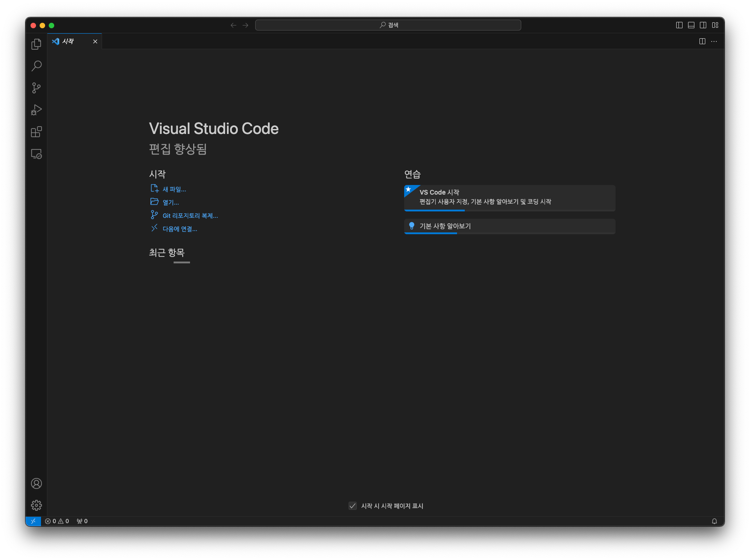Open the Accounts menu icon
Screen dimensions: 750x560
[36, 483]
